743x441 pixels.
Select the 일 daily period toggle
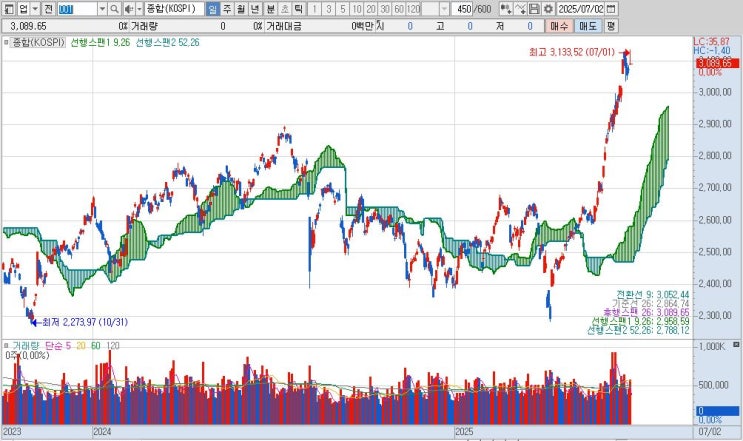pos(213,9)
